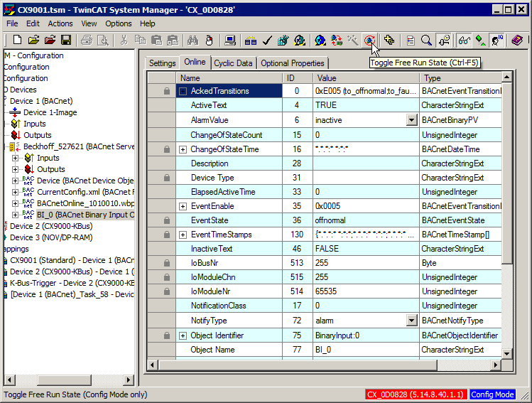The width and height of the screenshot is (532, 403).
Task: Click the scissors cut icon
Action: (124, 41)
